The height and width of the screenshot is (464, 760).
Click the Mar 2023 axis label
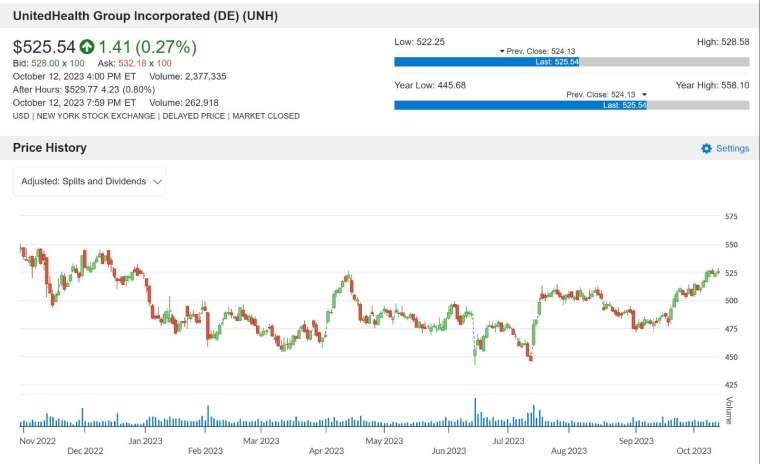pos(261,441)
